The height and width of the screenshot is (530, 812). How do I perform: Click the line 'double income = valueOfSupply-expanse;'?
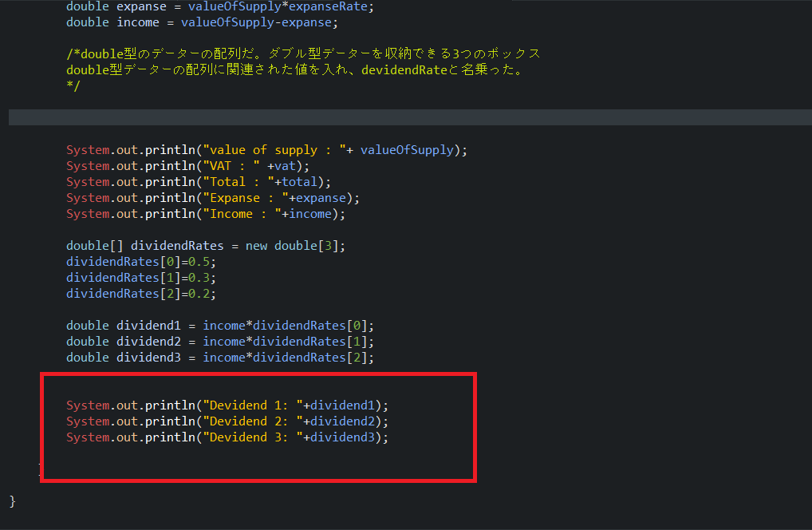[x=202, y=22]
